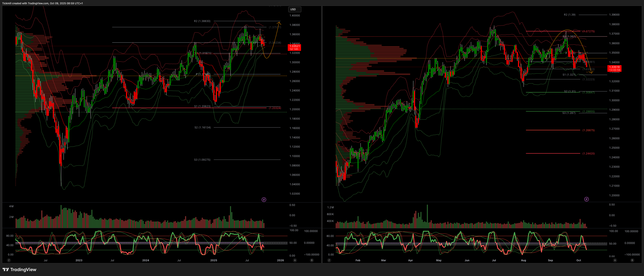Screen dimensions: 644x276
Task: Toggle auto scale A on right chart
Action: (615, 260)
